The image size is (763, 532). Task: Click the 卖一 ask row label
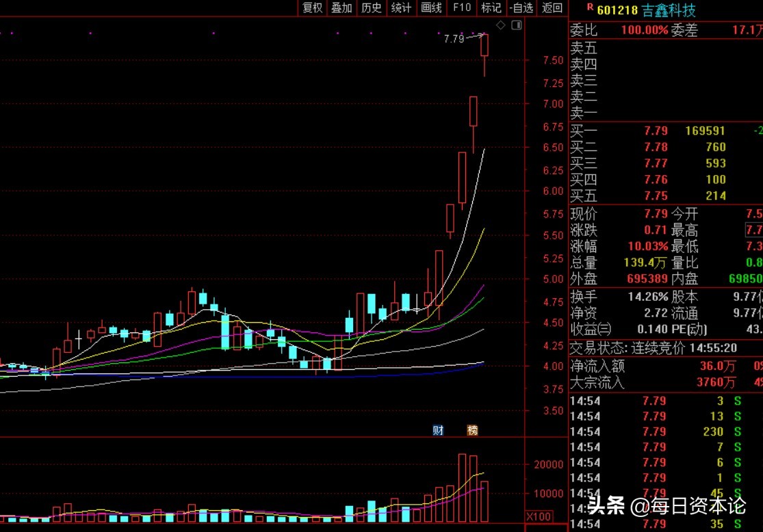point(584,113)
